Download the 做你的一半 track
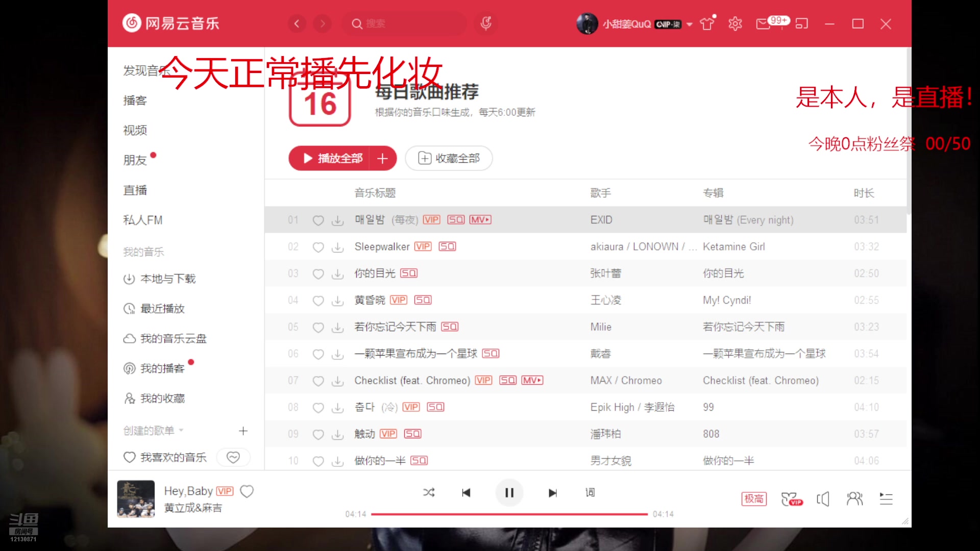Screen dimensions: 980x551 click(337, 461)
